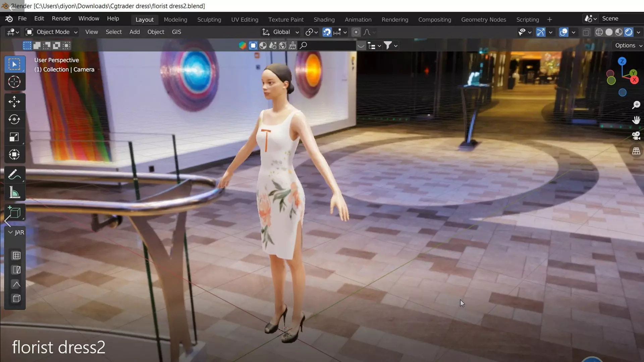Select the Measure tool
Viewport: 644px width, 362px height.
point(14,193)
